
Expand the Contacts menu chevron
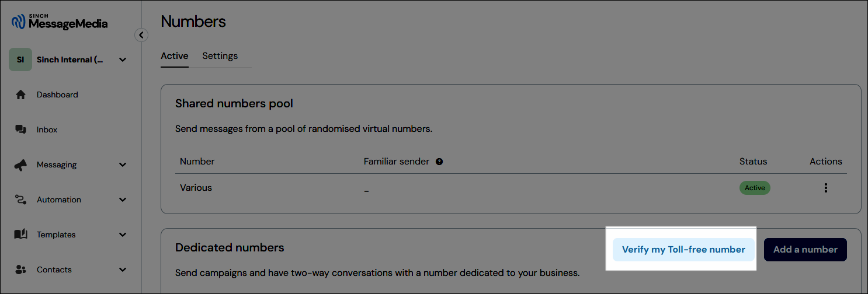click(123, 269)
